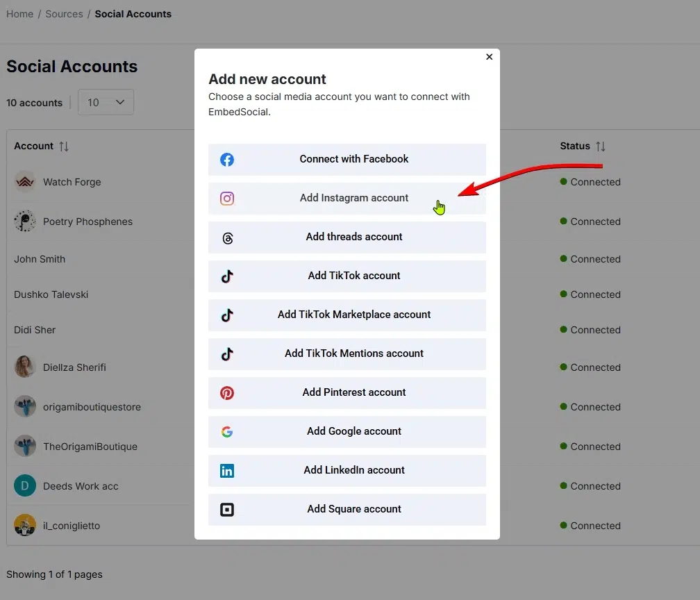Click the LinkedIn icon
The image size is (700, 600).
[227, 471]
